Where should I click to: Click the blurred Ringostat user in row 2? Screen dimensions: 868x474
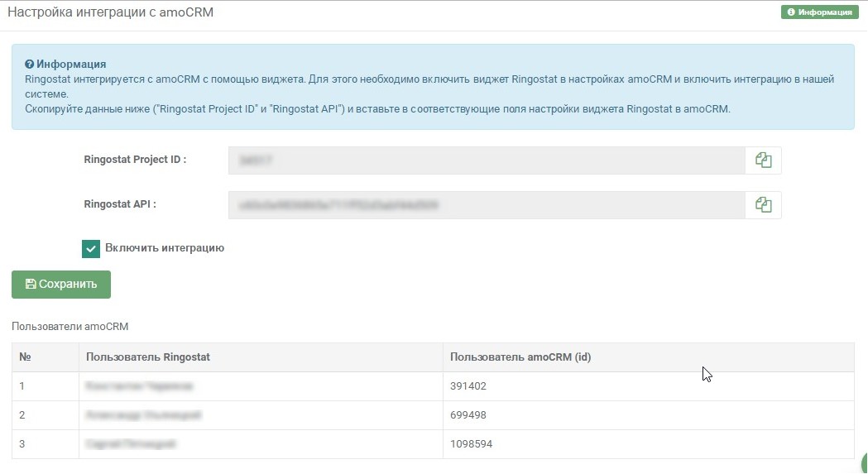click(143, 414)
